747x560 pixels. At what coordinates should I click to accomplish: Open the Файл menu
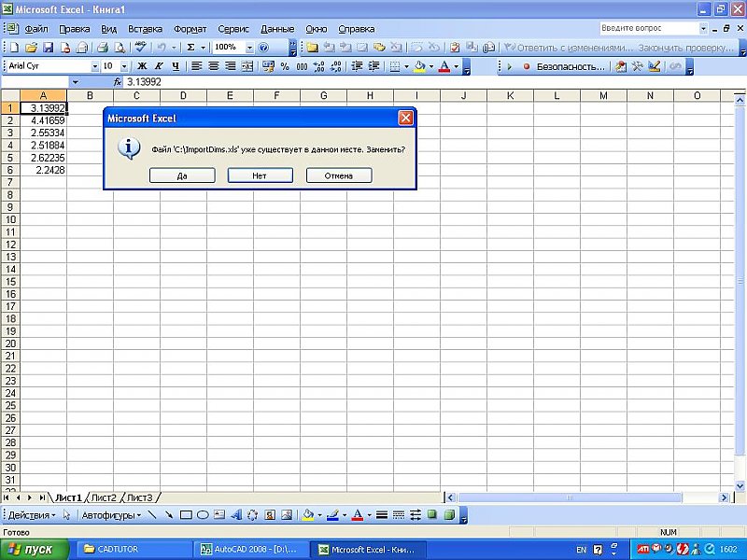(36, 29)
